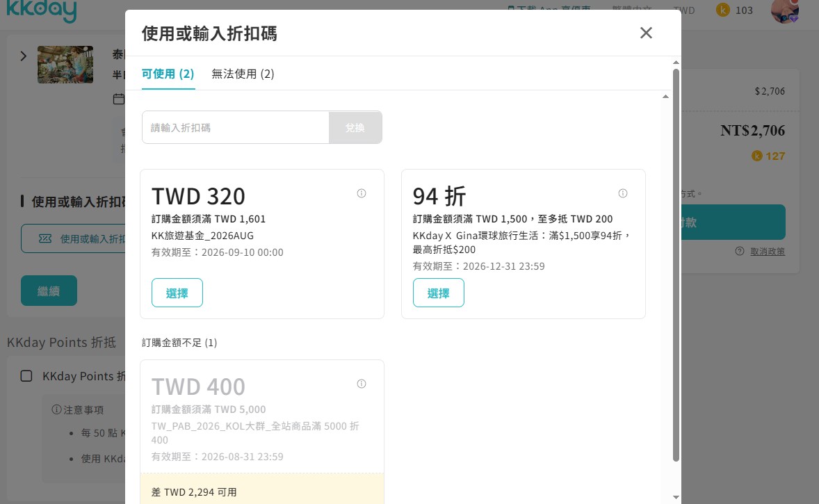Click the 127 points coin icon
The width and height of the screenshot is (819, 504).
tap(757, 156)
